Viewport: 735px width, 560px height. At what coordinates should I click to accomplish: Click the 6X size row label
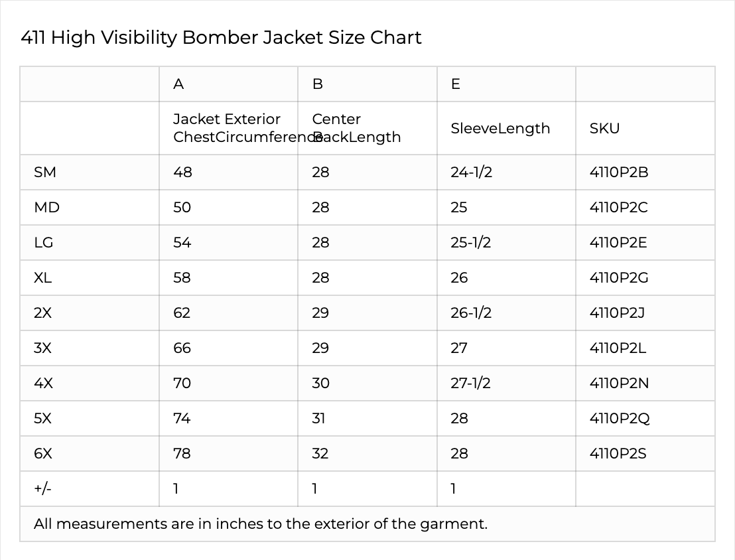pos(42,454)
